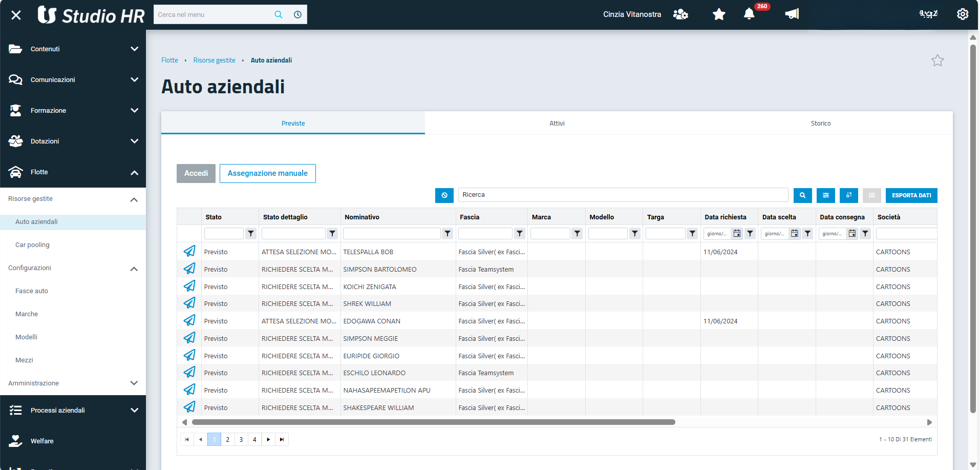Screen dimensions: 980x470
Task: Click the magnifier search button beside Ricerca
Action: [x=802, y=195]
